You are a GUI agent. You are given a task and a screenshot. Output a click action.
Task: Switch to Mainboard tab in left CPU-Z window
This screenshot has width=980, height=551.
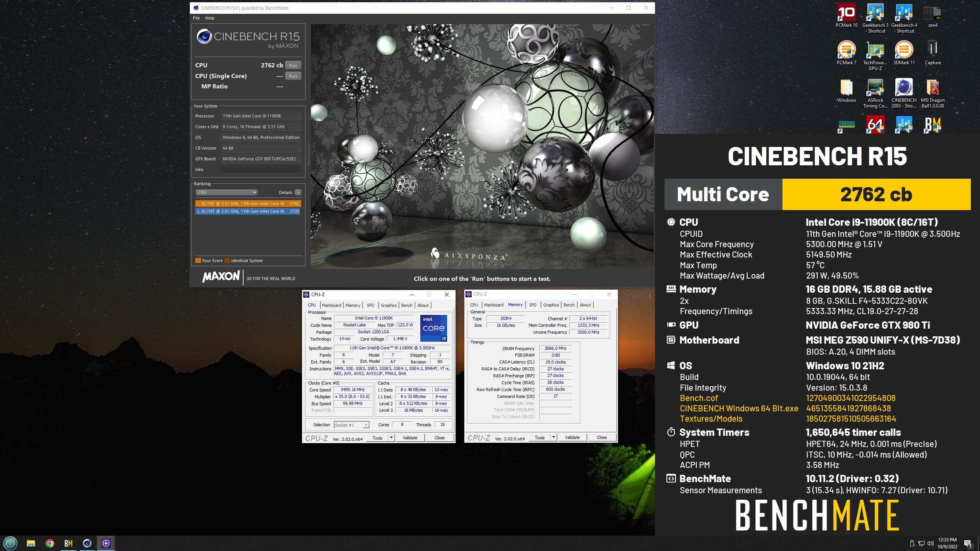(331, 305)
